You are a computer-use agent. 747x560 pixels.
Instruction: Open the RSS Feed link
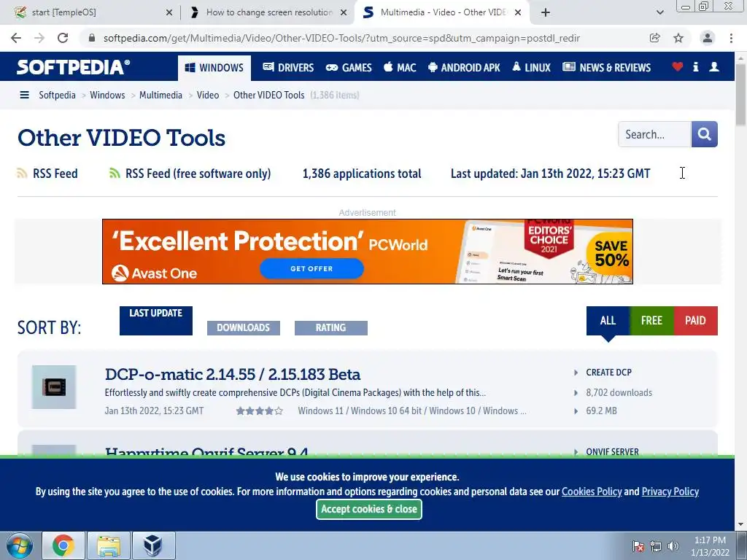(47, 174)
